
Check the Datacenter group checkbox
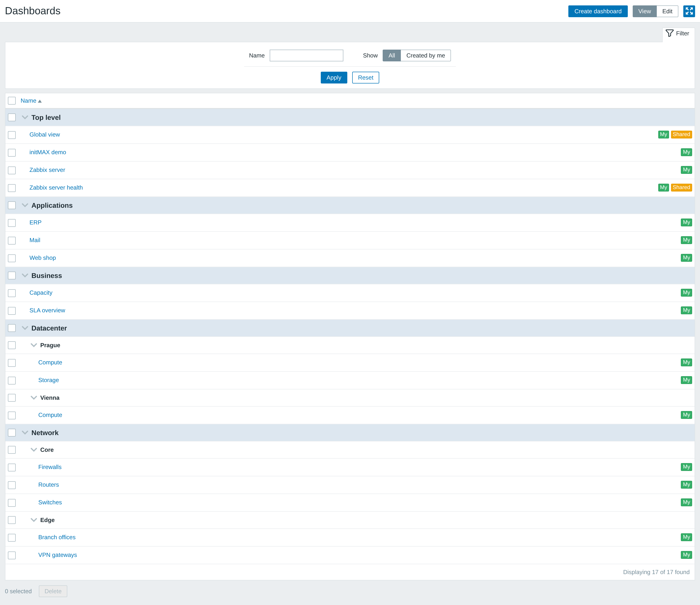pyautogui.click(x=12, y=328)
